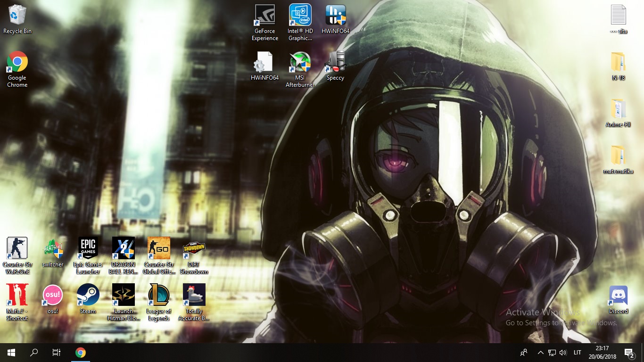Select the switcher desktop shortcut
The width and height of the screenshot is (644, 362).
click(53, 252)
